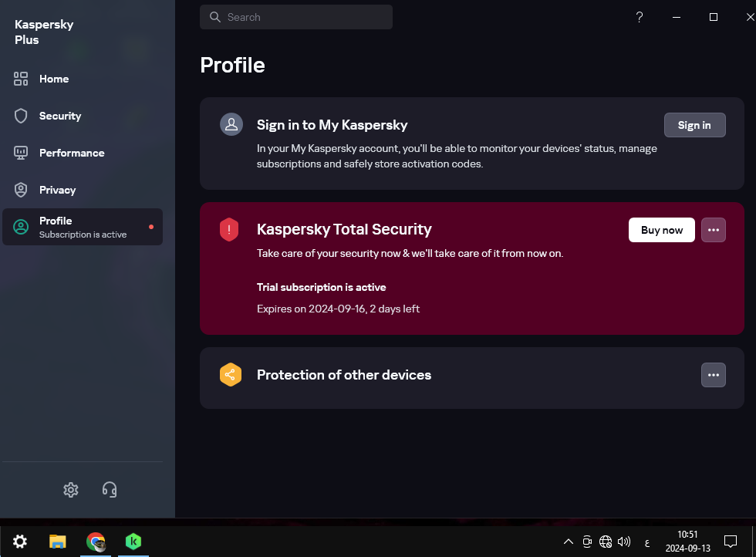
Task: Select the Profile item in the sidebar
Action: click(x=83, y=227)
